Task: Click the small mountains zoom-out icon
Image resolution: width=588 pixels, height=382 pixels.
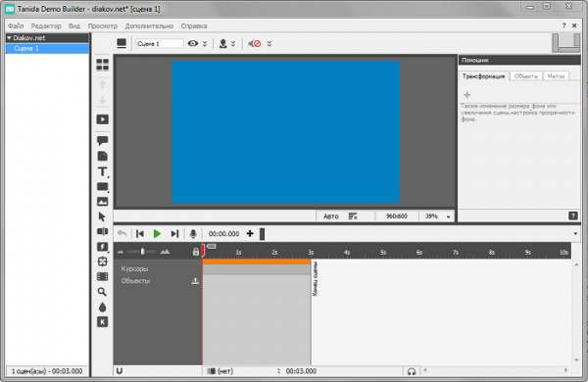Action: pos(121,253)
